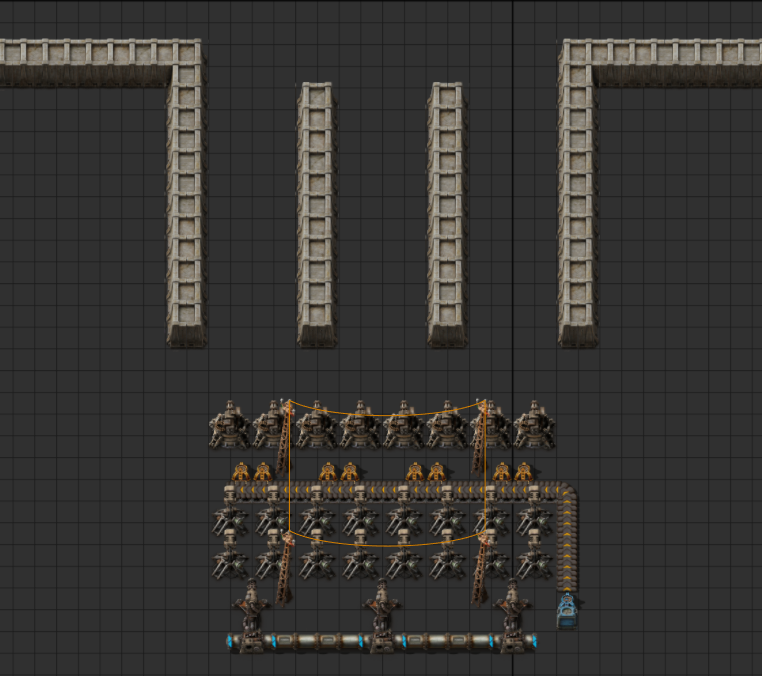Click the left flamethrower turret
Screen dimensions: 762x676
point(251,616)
